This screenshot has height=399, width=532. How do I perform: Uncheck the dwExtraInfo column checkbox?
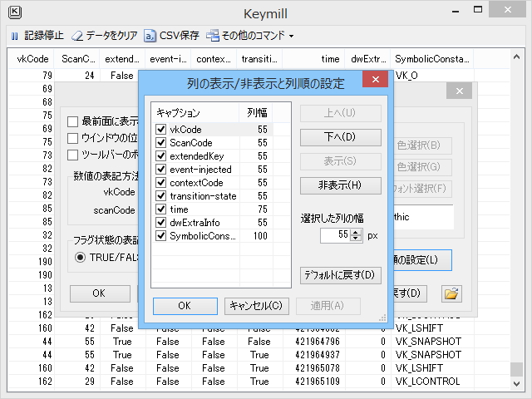(160, 222)
